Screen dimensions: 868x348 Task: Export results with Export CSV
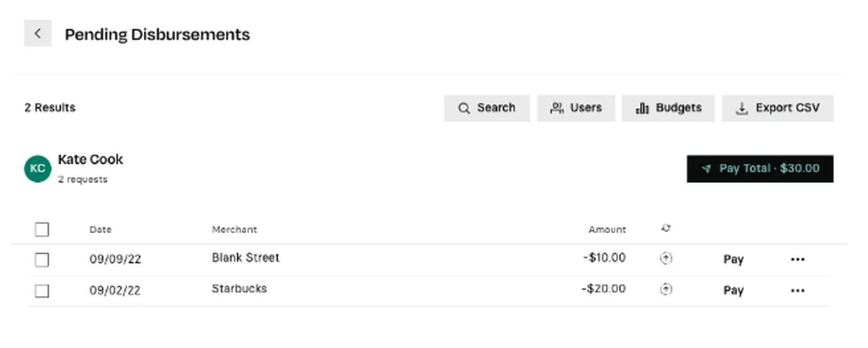pyautogui.click(x=777, y=108)
